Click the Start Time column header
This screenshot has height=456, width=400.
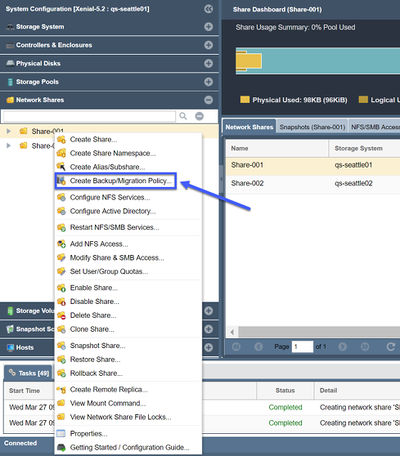click(25, 390)
